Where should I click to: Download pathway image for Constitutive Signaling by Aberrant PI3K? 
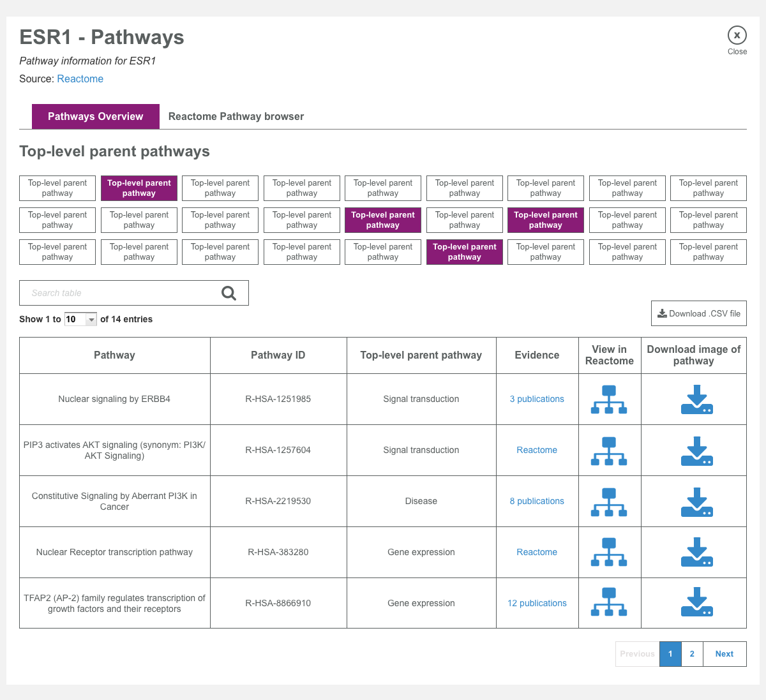coord(696,501)
